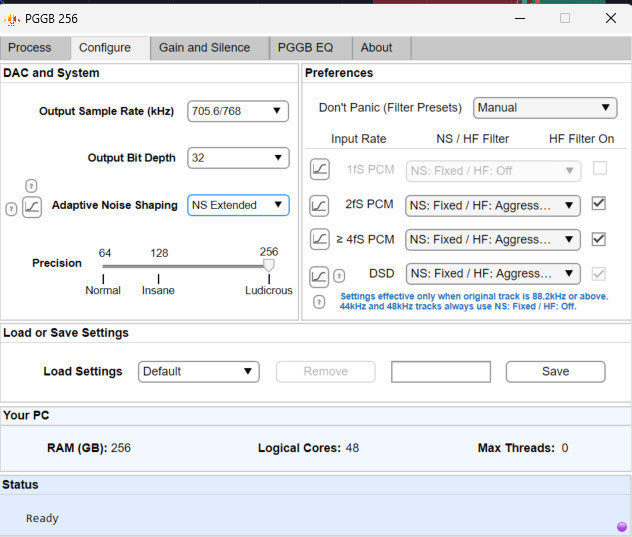
Task: Go to the Process tab
Action: [30, 48]
